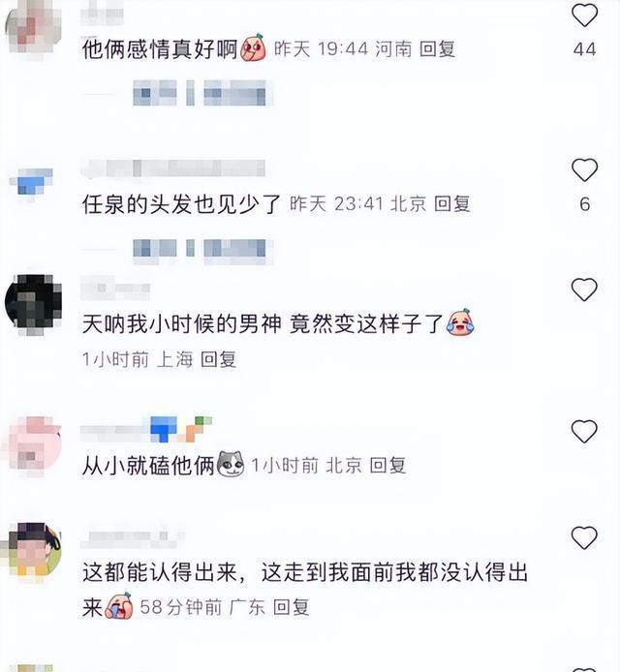Tap the heart on the 这都能认得出来 comment

(x=584, y=537)
